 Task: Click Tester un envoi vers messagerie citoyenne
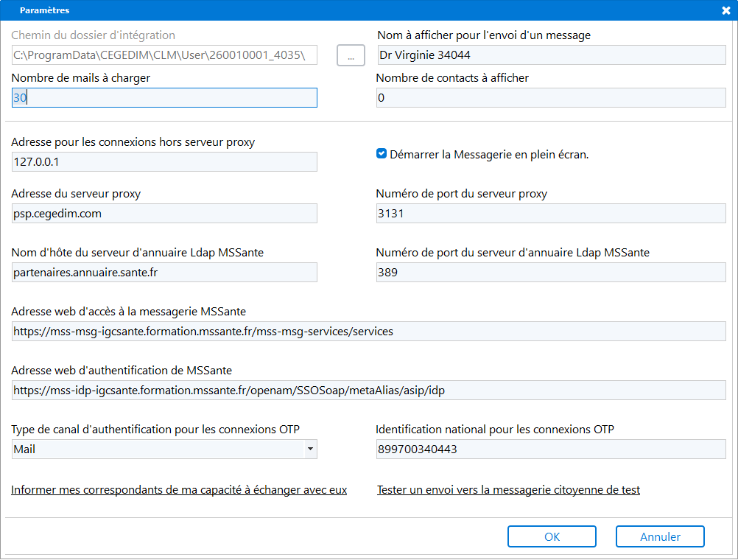(x=508, y=489)
